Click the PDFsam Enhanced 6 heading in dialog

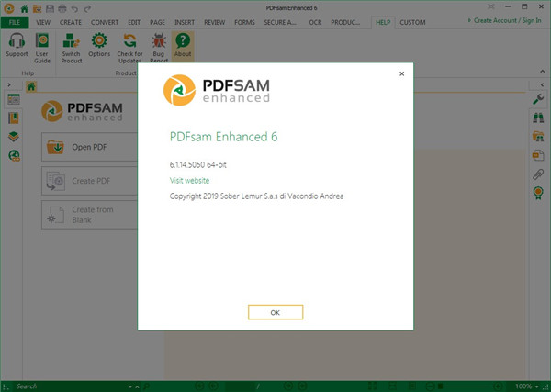223,137
